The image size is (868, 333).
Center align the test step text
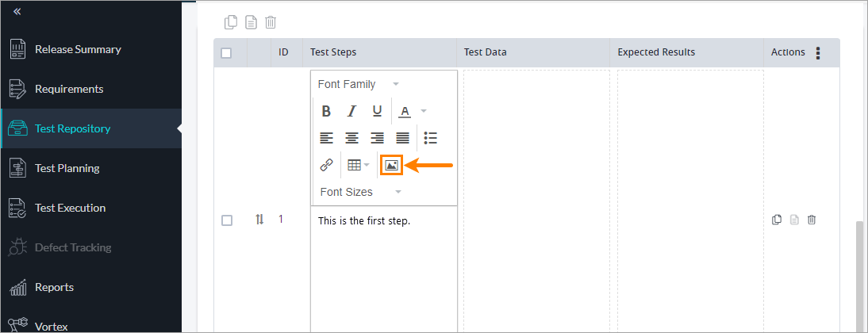click(351, 138)
